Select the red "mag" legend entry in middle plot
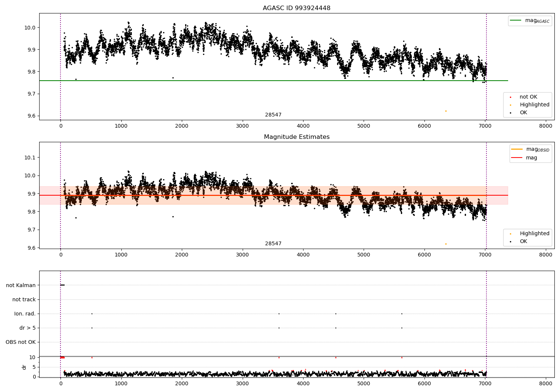Image resolution: width=560 pixels, height=392 pixels. point(525,158)
